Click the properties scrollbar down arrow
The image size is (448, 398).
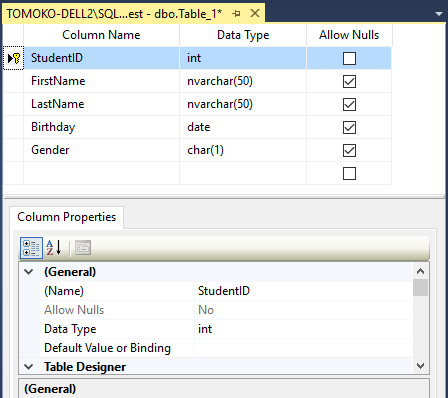(420, 366)
